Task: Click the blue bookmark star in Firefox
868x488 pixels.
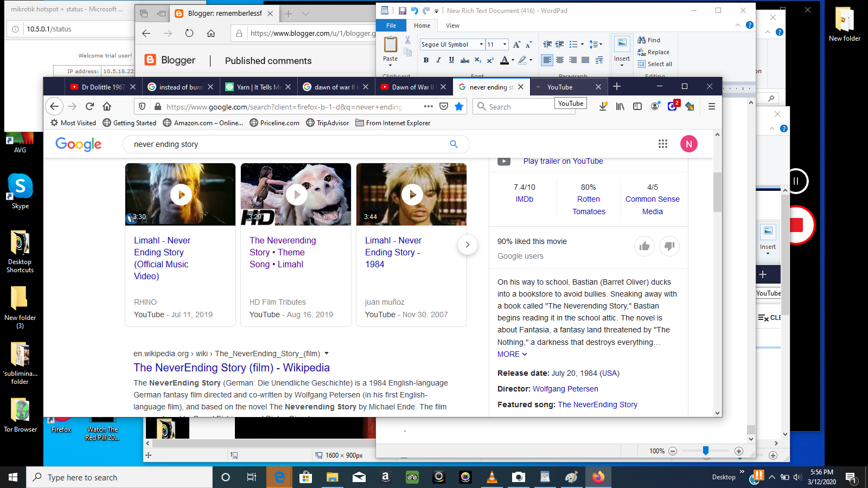Action: pyautogui.click(x=459, y=106)
